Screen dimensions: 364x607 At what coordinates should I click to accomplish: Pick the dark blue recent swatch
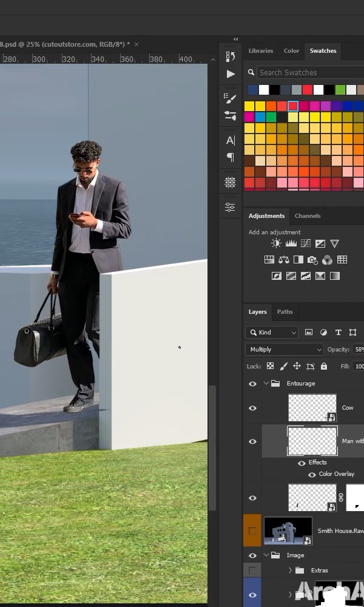[252, 90]
